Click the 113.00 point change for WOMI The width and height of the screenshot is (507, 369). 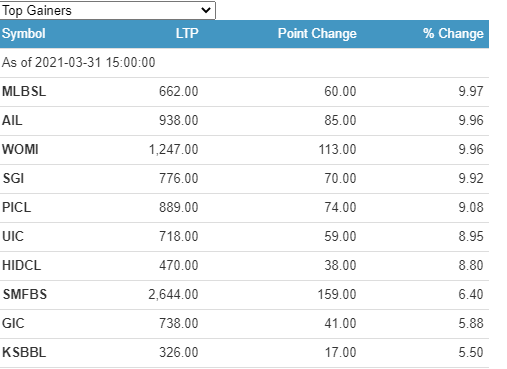tap(337, 149)
